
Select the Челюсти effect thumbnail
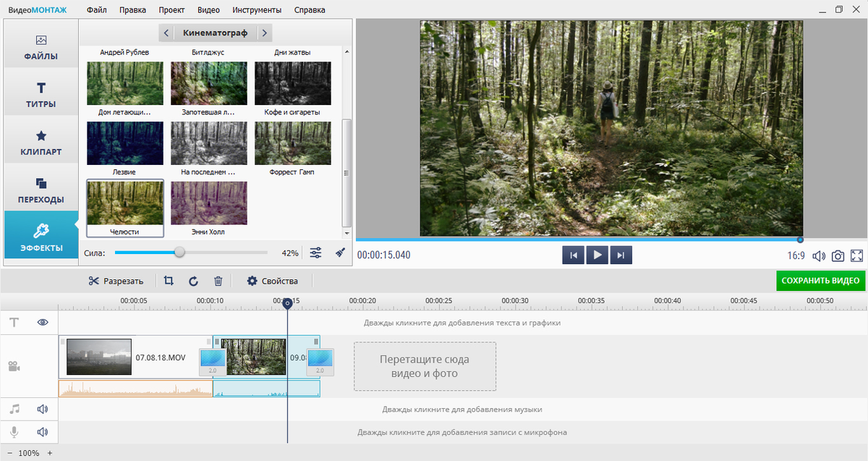pos(125,203)
